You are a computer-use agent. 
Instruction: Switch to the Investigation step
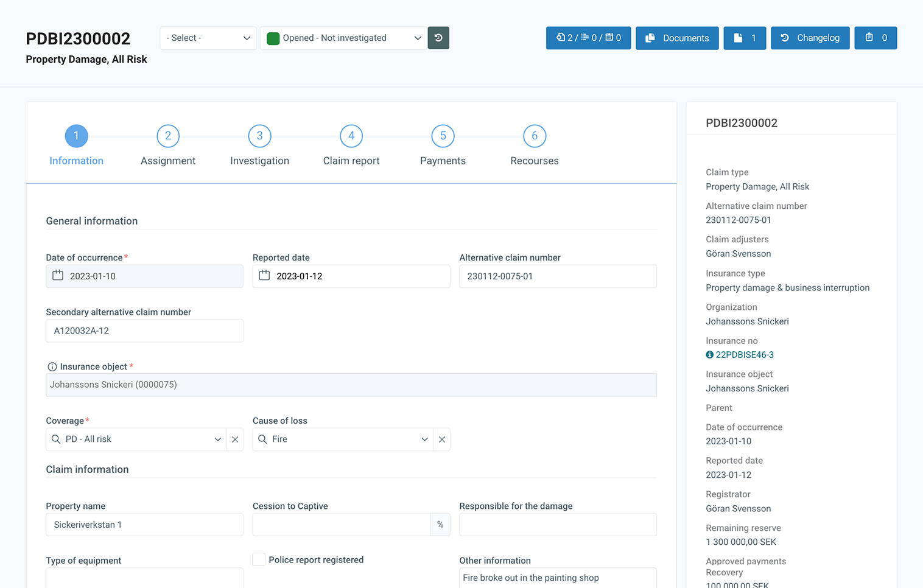coord(259,136)
